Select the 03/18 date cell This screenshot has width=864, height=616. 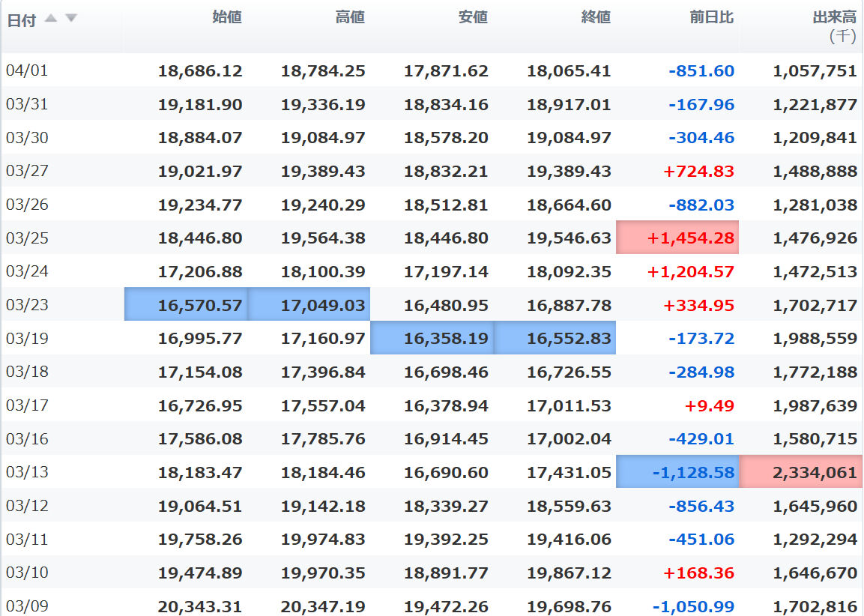[27, 372]
